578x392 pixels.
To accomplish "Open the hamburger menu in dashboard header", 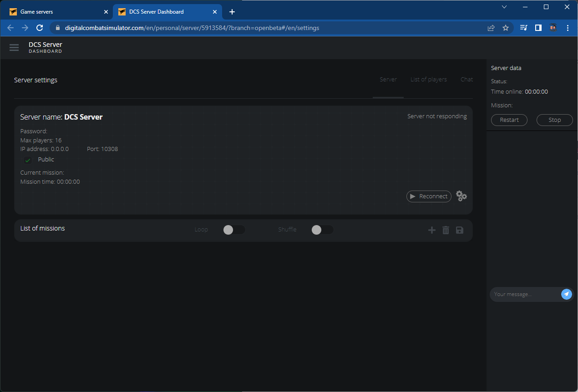I will 14,48.
